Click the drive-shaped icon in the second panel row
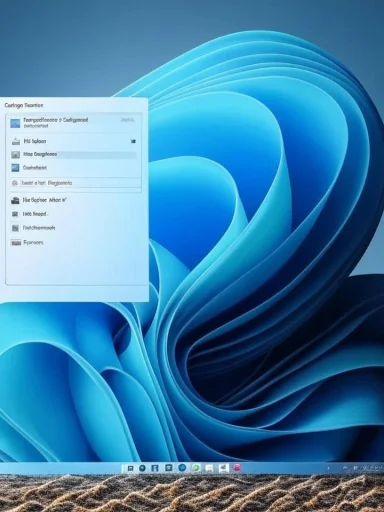This screenshot has width=384, height=512. coord(16,142)
